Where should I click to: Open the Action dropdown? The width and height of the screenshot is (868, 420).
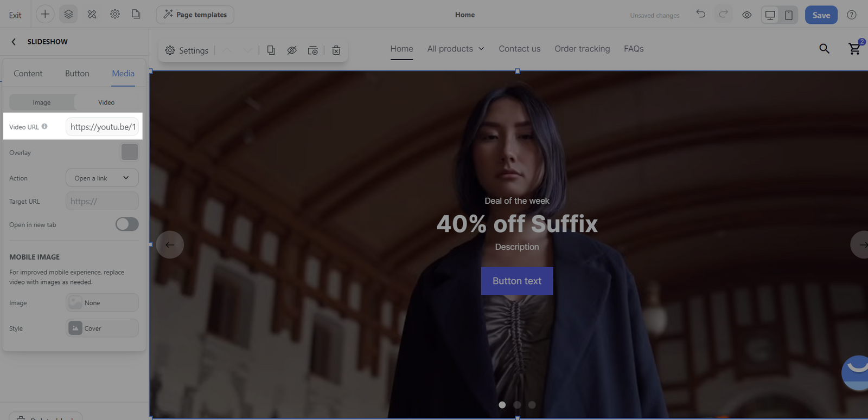click(102, 178)
